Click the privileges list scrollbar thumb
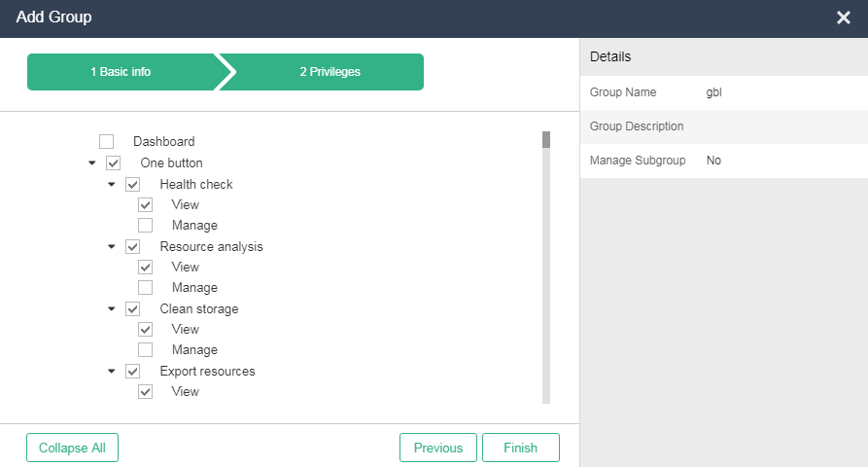 [546, 139]
